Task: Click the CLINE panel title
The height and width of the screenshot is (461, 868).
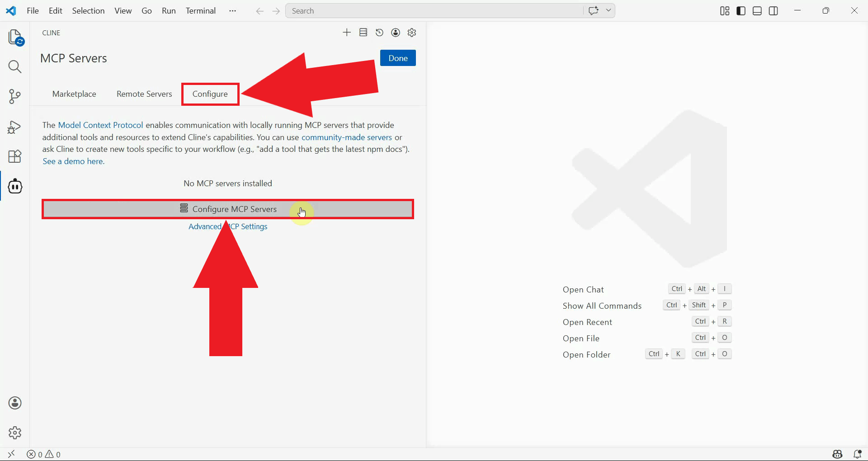Action: pyautogui.click(x=51, y=33)
